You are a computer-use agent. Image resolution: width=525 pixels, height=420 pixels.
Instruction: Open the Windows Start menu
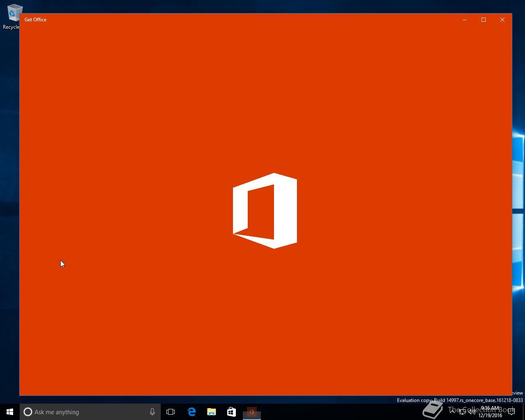10,412
